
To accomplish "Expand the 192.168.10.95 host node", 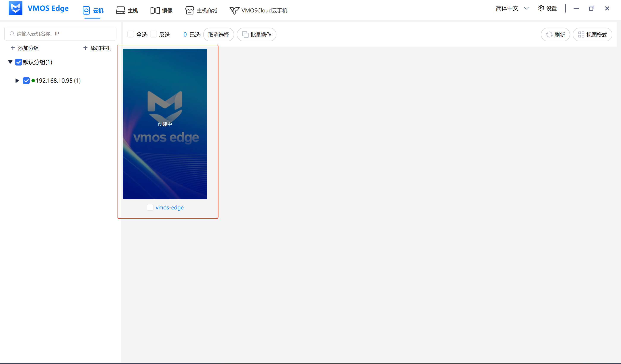I will 17,81.
